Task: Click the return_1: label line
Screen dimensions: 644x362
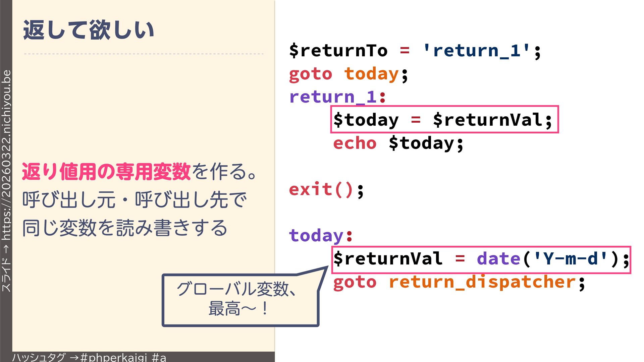Action: [x=337, y=97]
